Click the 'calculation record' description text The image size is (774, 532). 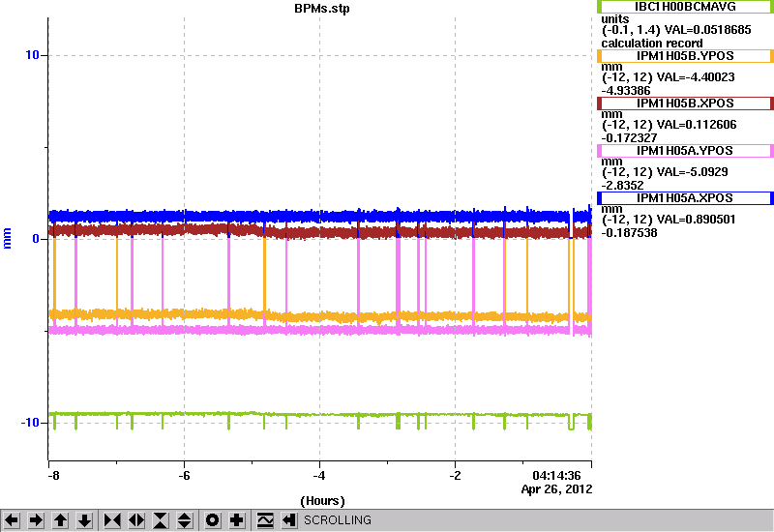[x=652, y=44]
